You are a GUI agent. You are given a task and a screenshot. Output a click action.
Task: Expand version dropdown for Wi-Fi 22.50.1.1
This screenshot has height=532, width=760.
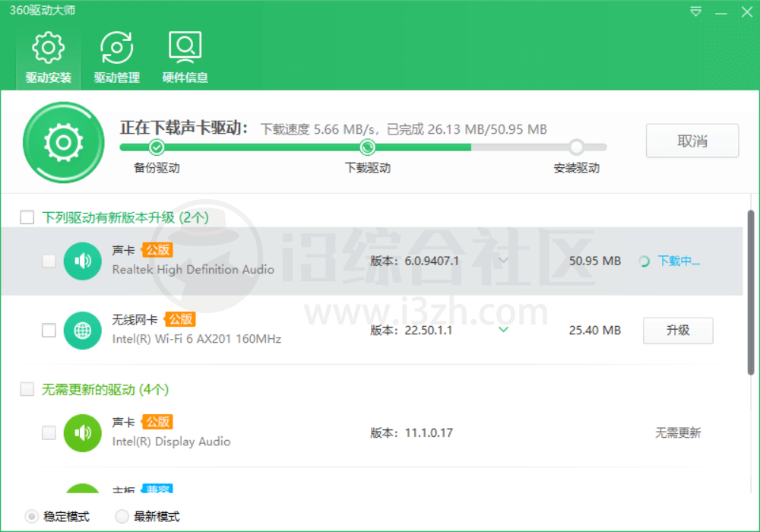click(x=504, y=330)
